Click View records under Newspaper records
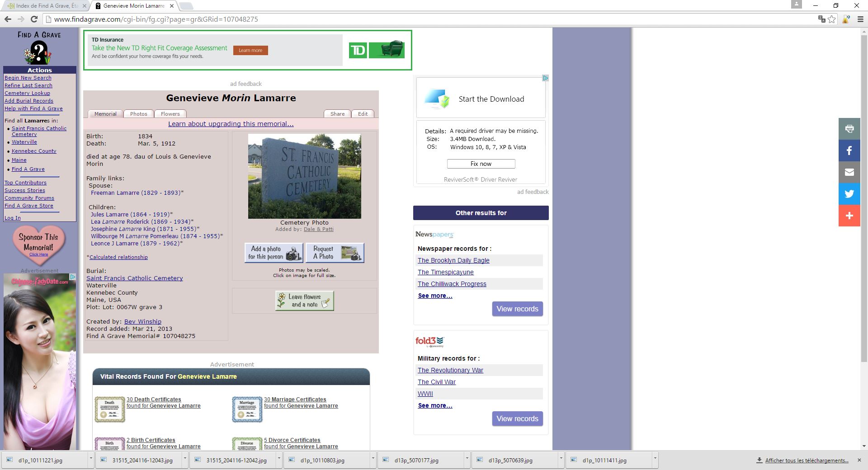This screenshot has height=470, width=868. (x=517, y=309)
